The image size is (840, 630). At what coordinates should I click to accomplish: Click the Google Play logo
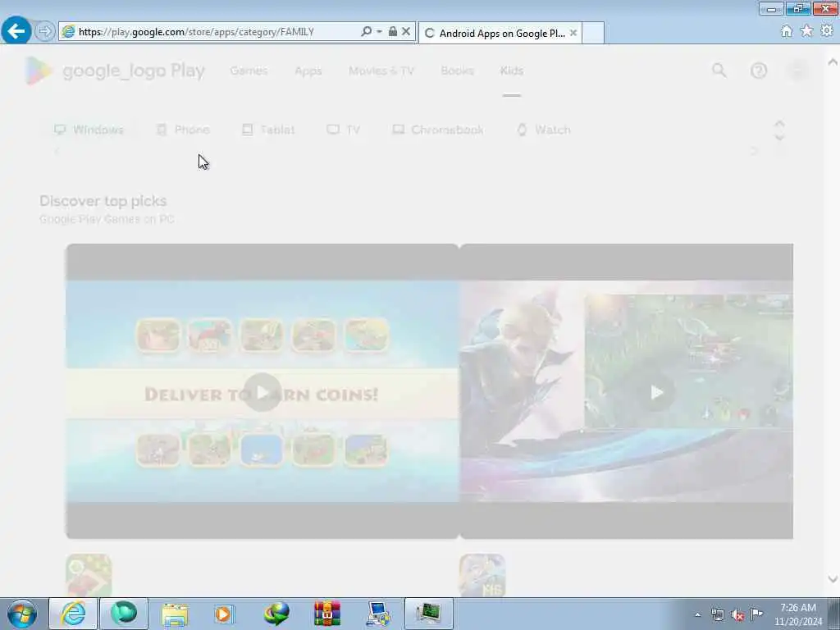(115, 71)
